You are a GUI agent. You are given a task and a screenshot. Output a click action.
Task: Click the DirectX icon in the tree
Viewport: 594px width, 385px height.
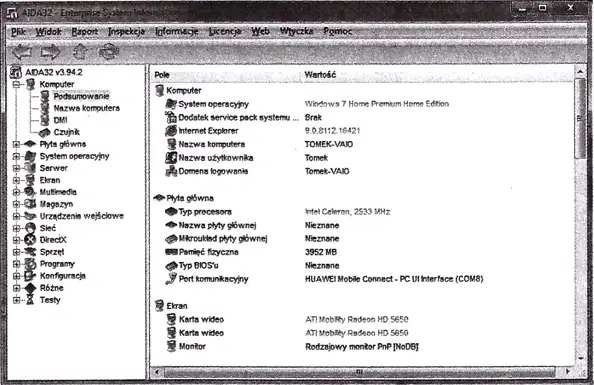pyautogui.click(x=30, y=240)
